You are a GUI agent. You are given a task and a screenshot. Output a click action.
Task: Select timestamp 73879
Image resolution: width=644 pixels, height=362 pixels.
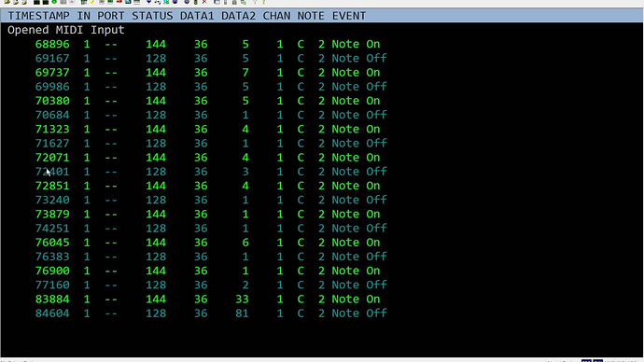(x=52, y=214)
